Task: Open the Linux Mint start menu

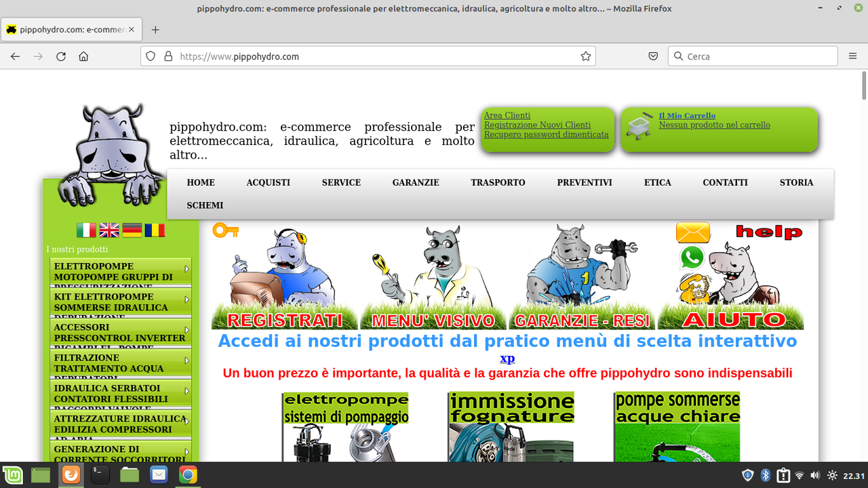Action: click(12, 475)
